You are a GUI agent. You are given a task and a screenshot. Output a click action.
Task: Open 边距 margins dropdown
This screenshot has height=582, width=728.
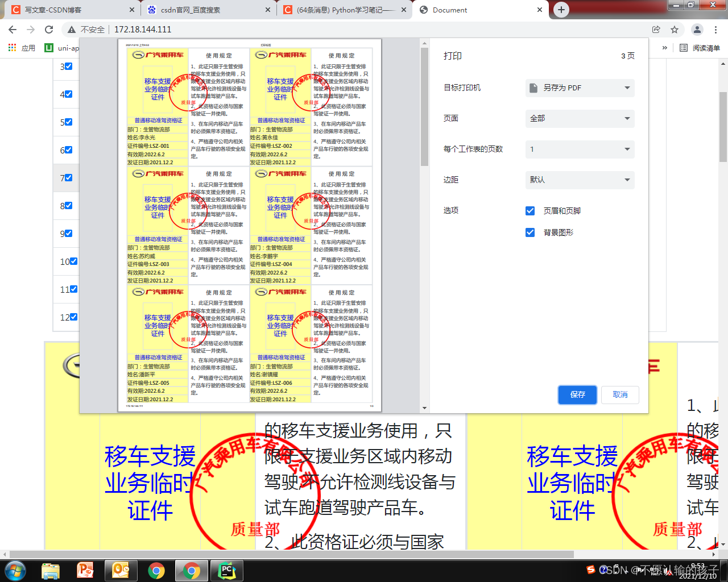tap(580, 180)
